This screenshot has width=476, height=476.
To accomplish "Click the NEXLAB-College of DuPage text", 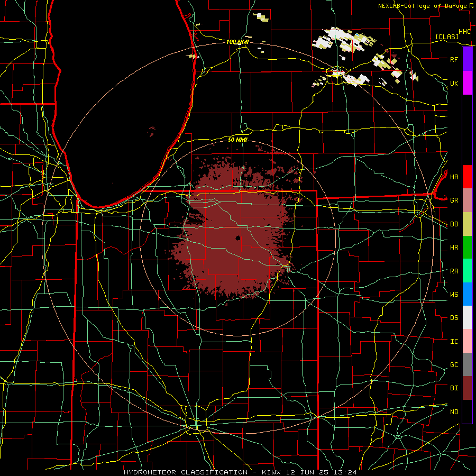I will coord(423,6).
